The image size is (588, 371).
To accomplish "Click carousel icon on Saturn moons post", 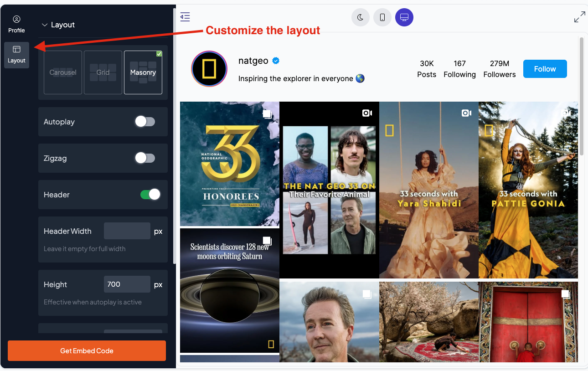I will coord(268,241).
